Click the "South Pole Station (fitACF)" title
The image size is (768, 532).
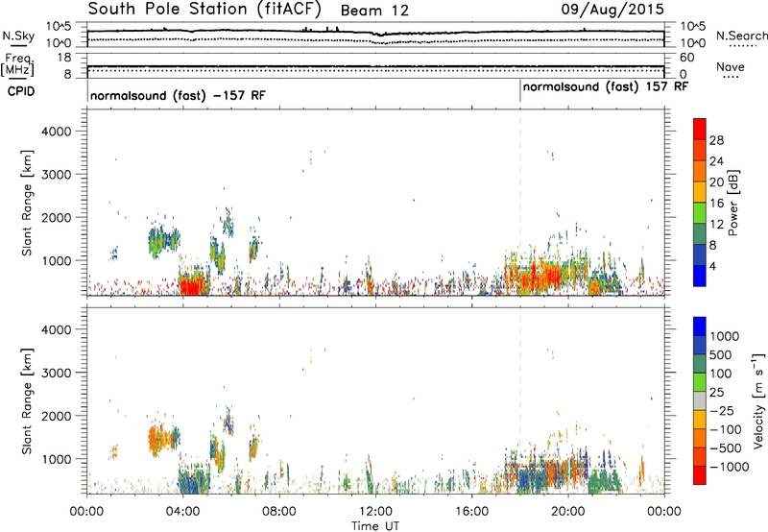[204, 9]
